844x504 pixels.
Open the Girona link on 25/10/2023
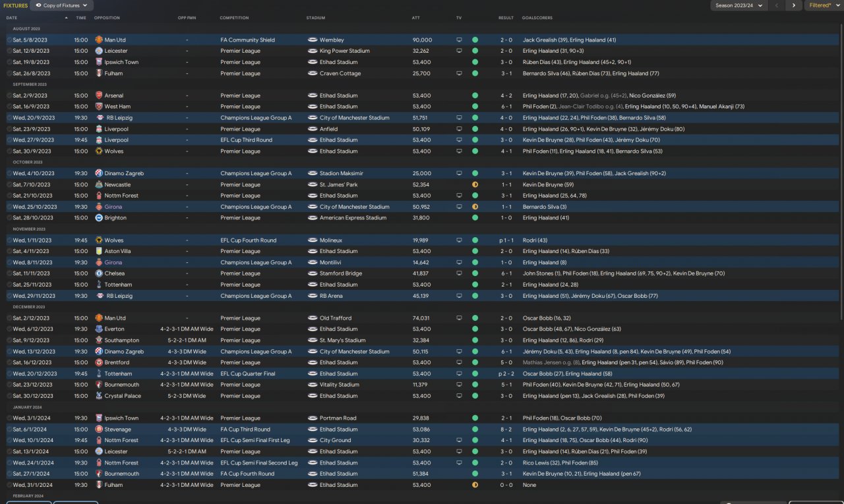[113, 207]
